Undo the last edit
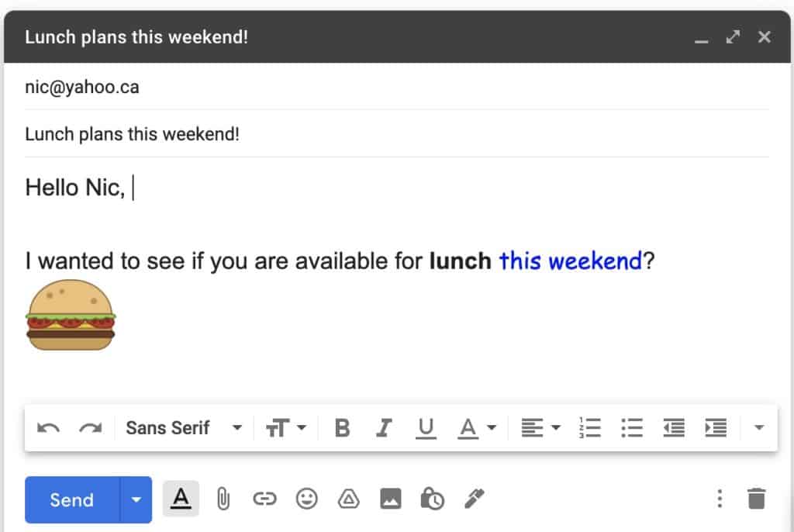This screenshot has height=532, width=794. pyautogui.click(x=49, y=428)
